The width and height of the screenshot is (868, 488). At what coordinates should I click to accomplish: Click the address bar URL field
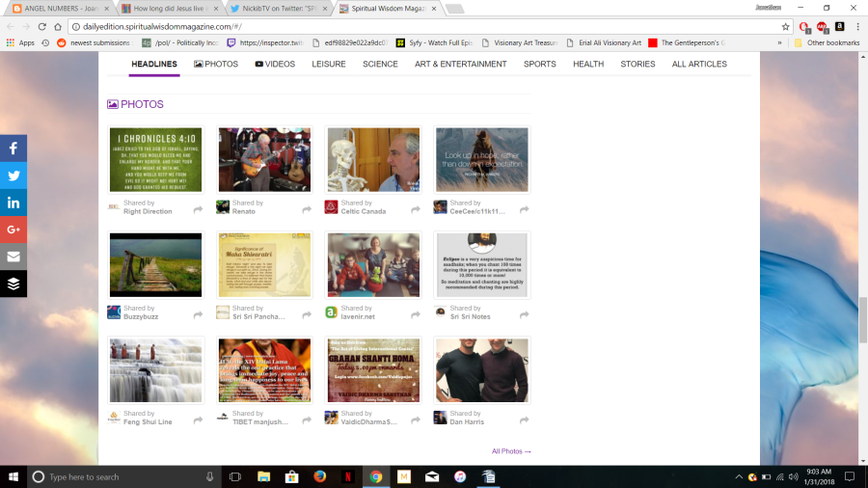(426, 27)
